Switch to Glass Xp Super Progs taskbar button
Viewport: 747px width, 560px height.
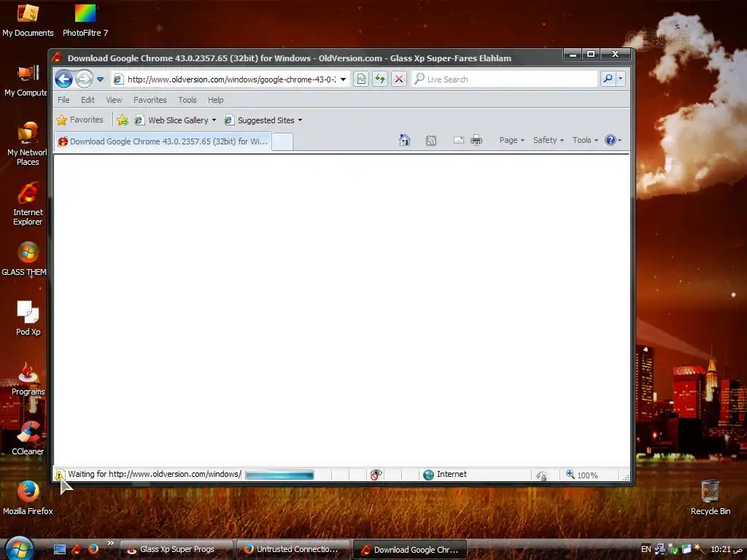click(x=176, y=550)
